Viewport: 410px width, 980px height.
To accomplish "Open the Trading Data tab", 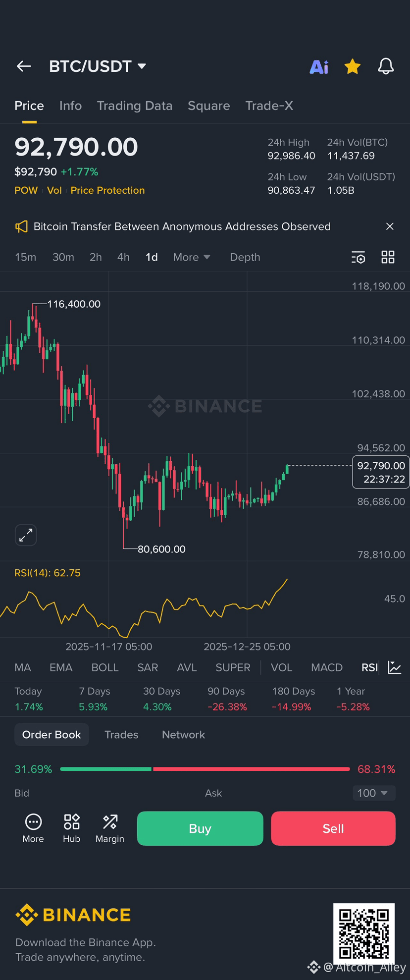I will (x=135, y=106).
